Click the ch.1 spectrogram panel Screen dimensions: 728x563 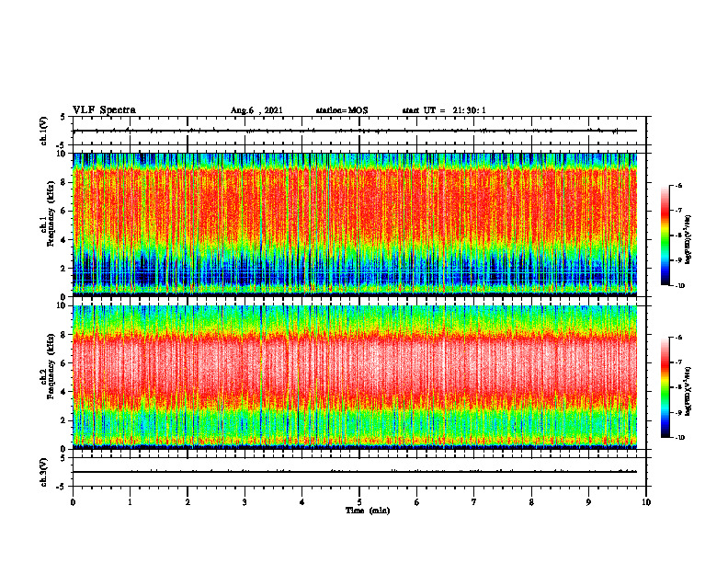(x=355, y=224)
